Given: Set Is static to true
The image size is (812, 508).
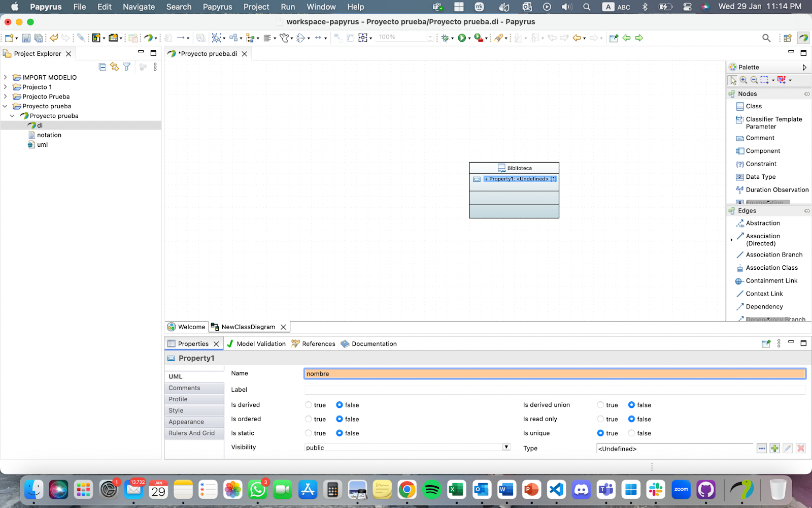Looking at the screenshot, I should click(309, 433).
